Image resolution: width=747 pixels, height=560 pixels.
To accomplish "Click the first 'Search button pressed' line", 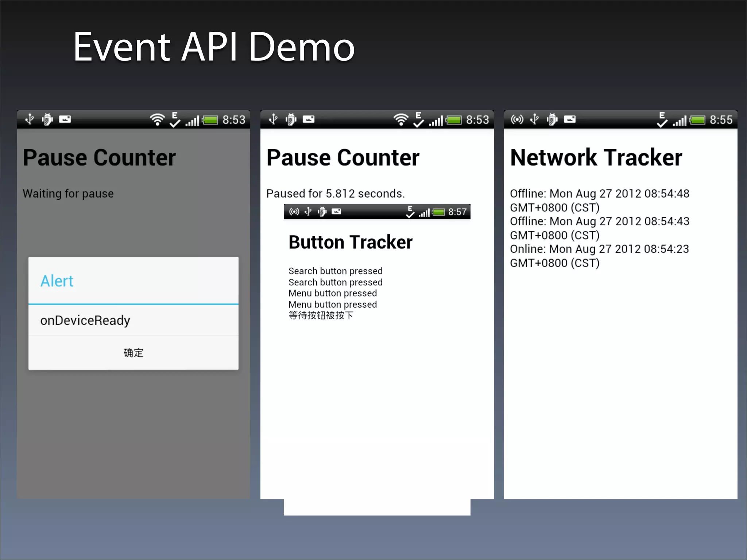I will pos(336,271).
